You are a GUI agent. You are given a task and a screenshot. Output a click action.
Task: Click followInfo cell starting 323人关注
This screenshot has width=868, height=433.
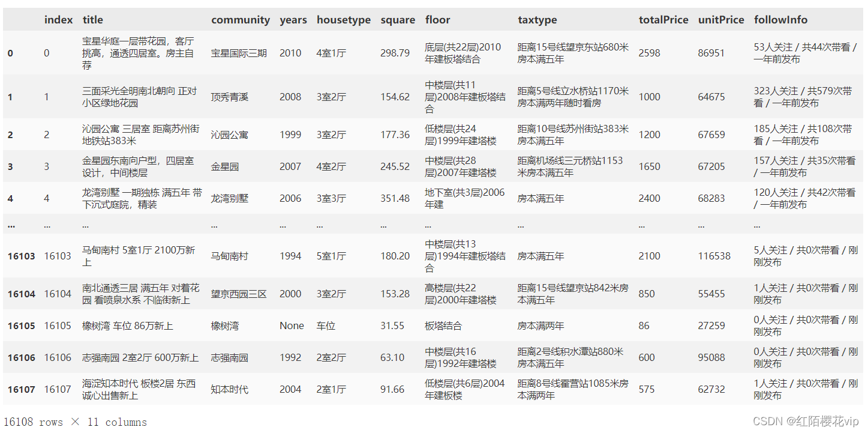click(803, 97)
